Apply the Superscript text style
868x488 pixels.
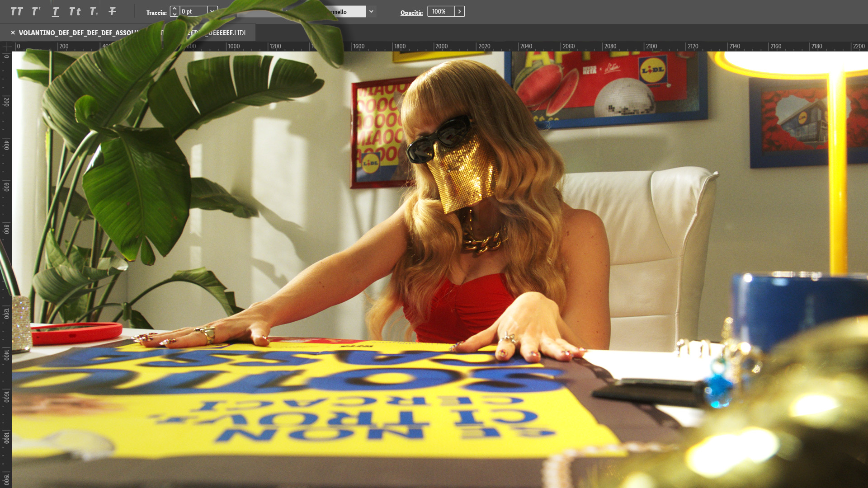[x=36, y=12]
